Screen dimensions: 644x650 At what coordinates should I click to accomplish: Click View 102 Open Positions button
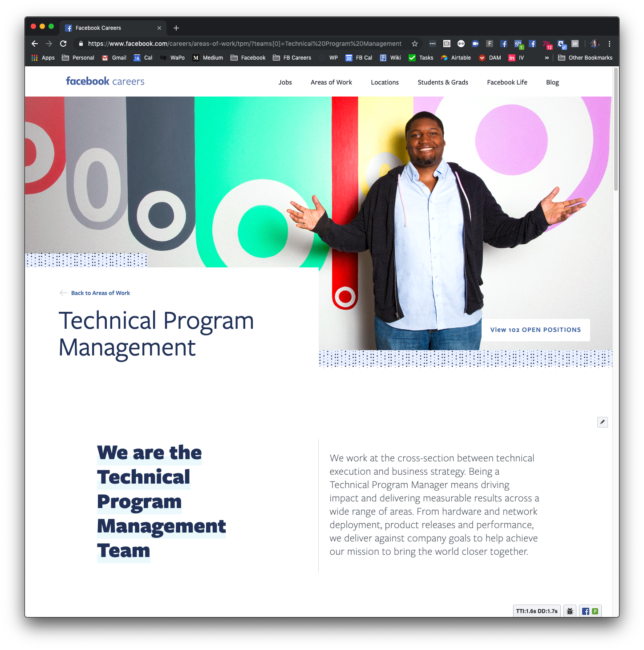click(x=535, y=330)
